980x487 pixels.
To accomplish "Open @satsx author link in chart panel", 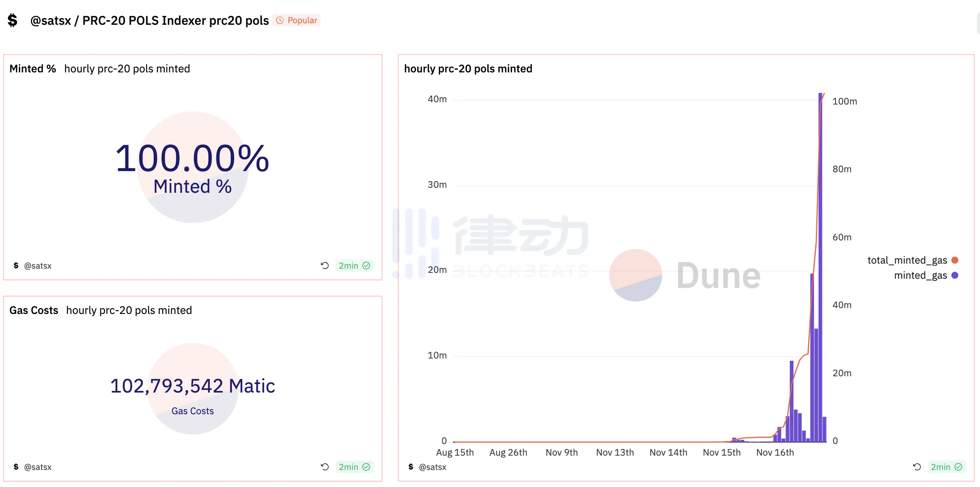I will coord(432,467).
